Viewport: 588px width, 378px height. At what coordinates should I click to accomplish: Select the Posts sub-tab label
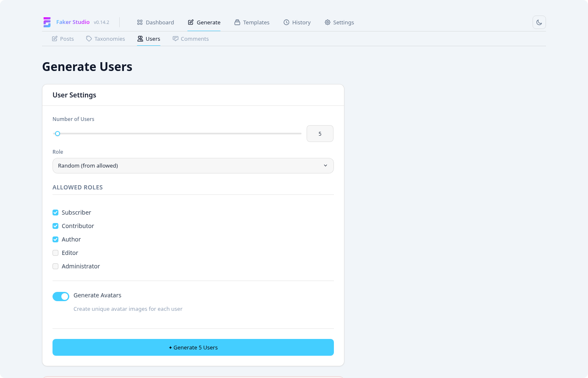[67, 39]
